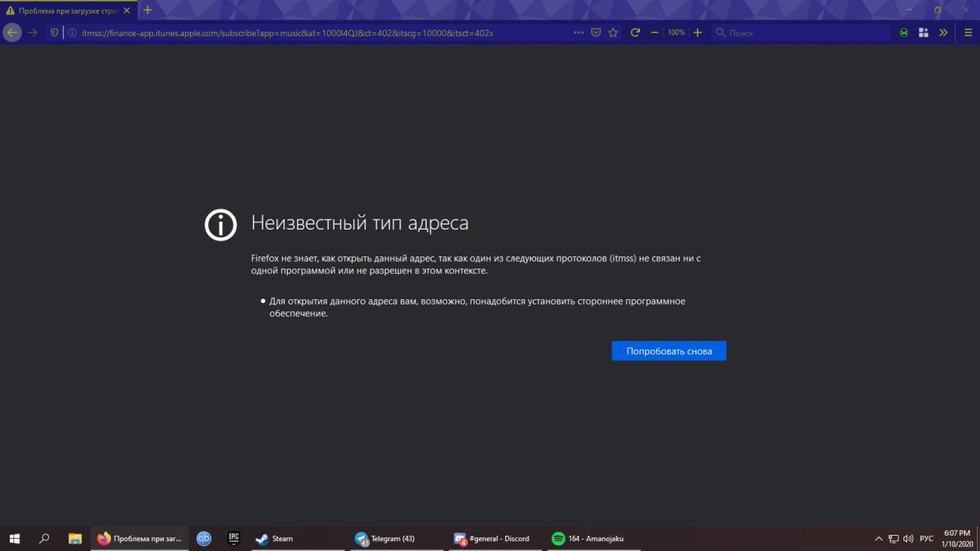Switch to Steam in taskbar

click(299, 539)
